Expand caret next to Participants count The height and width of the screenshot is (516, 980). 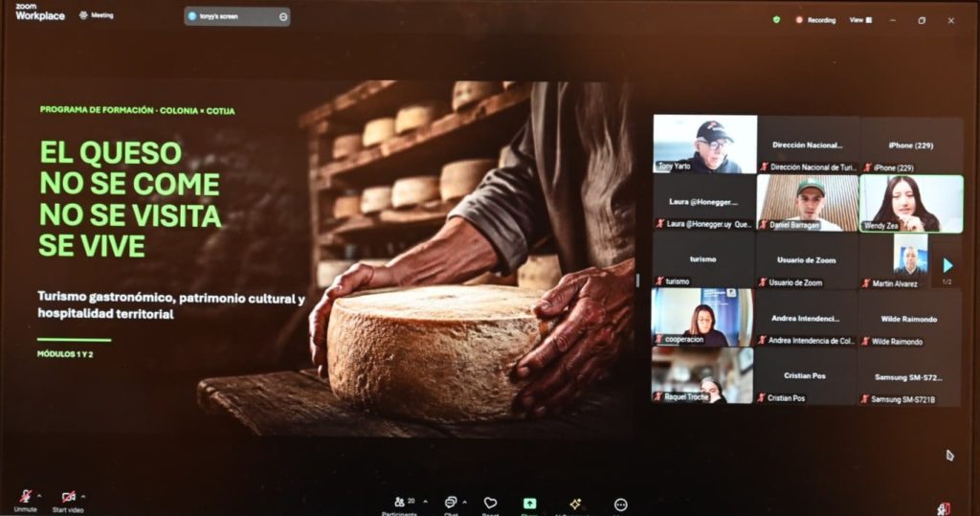[426, 502]
